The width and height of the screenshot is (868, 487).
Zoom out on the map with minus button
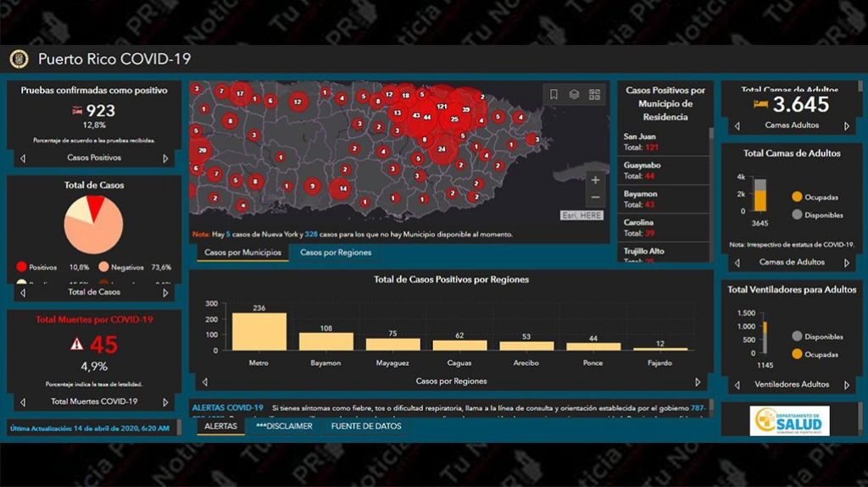(x=595, y=197)
